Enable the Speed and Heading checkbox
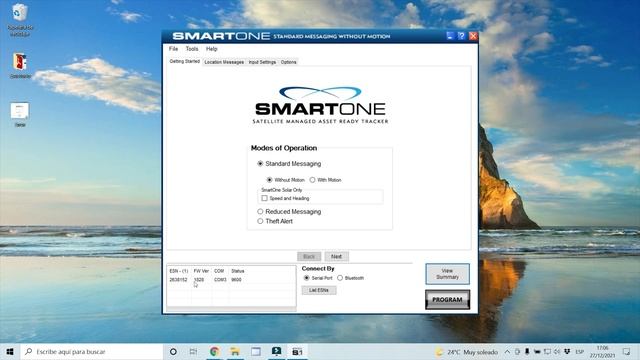The width and height of the screenshot is (640, 360). tap(285, 198)
